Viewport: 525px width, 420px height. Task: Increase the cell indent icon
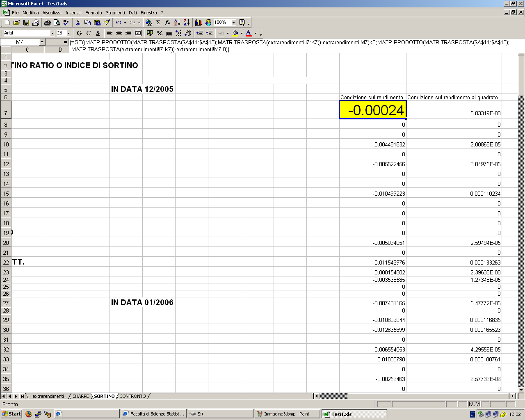[x=209, y=33]
